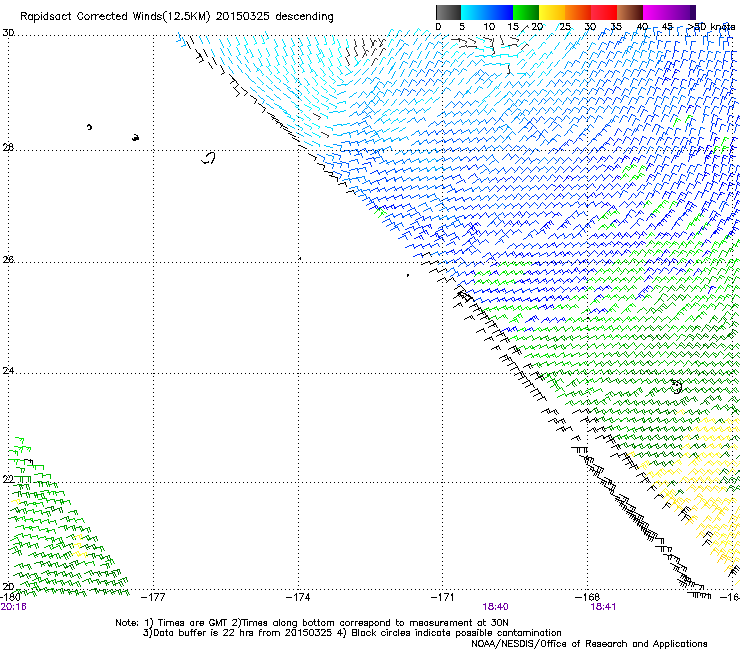Image resolution: width=740 pixels, height=650 pixels.
Task: Click the gray 0-5 knots color band
Action: [x=448, y=12]
